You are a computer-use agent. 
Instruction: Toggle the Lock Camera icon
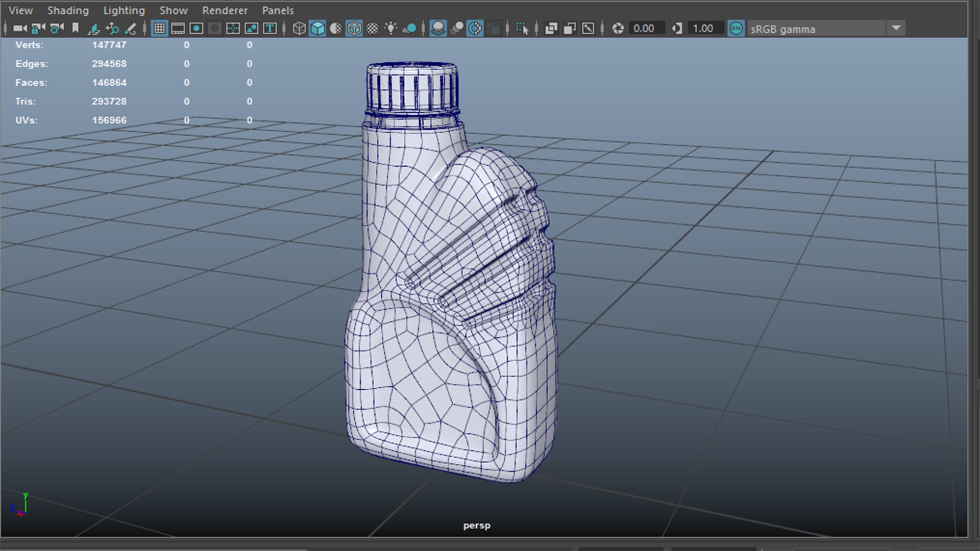(x=38, y=29)
